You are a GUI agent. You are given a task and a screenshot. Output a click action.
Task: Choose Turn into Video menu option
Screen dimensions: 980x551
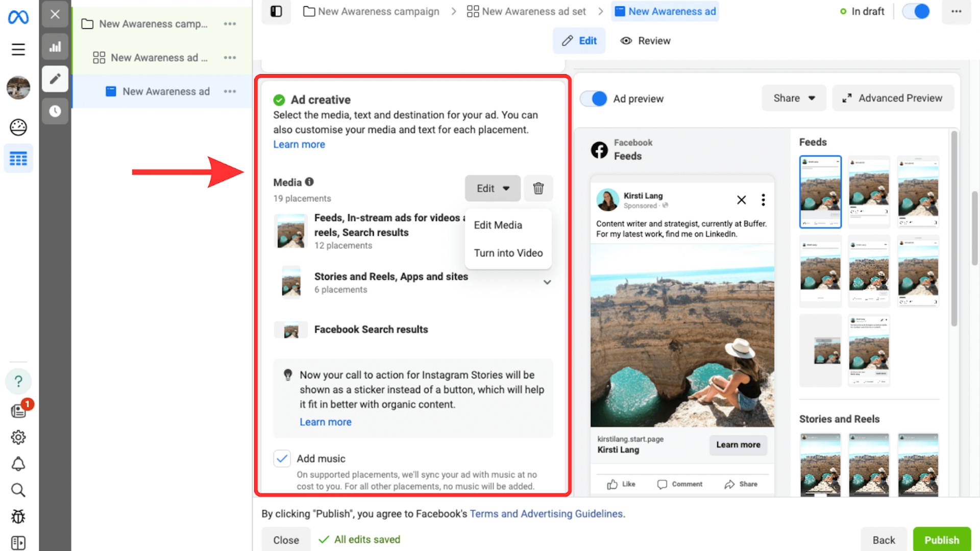click(x=508, y=253)
